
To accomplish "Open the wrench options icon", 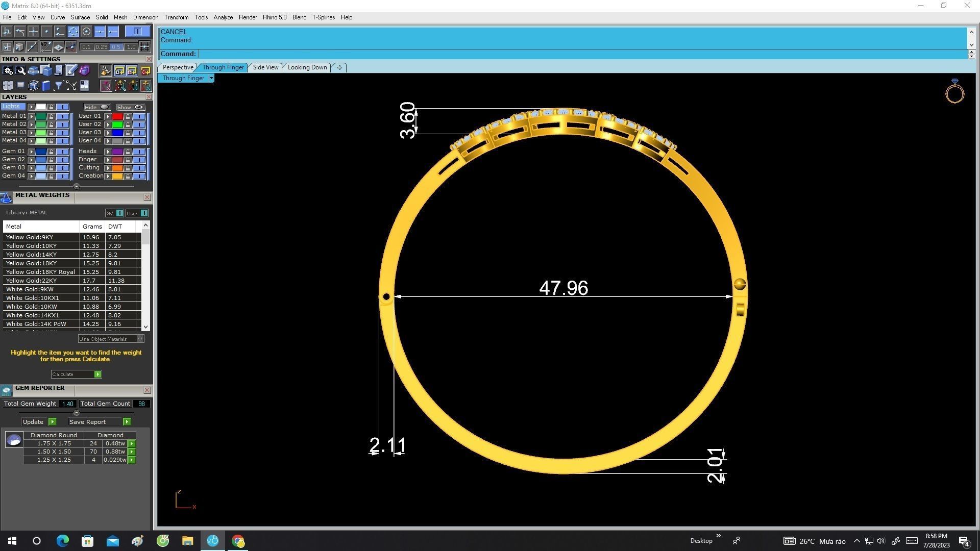I will (x=20, y=70).
